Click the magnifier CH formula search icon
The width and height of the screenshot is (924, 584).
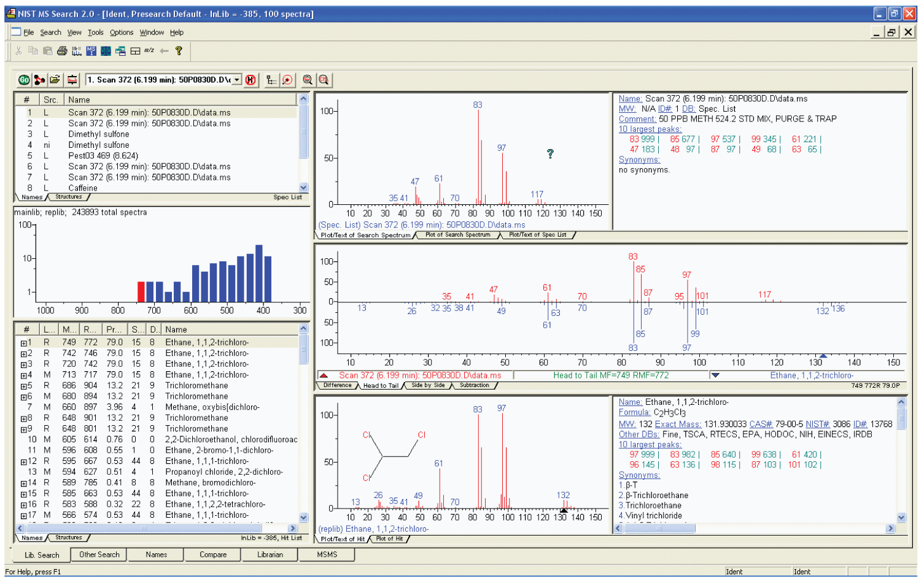point(324,80)
